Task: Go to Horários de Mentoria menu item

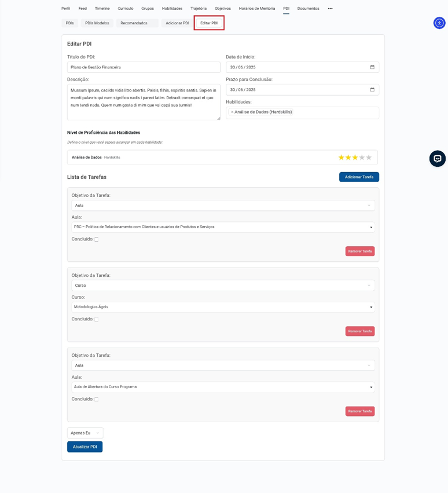Action: (257, 9)
